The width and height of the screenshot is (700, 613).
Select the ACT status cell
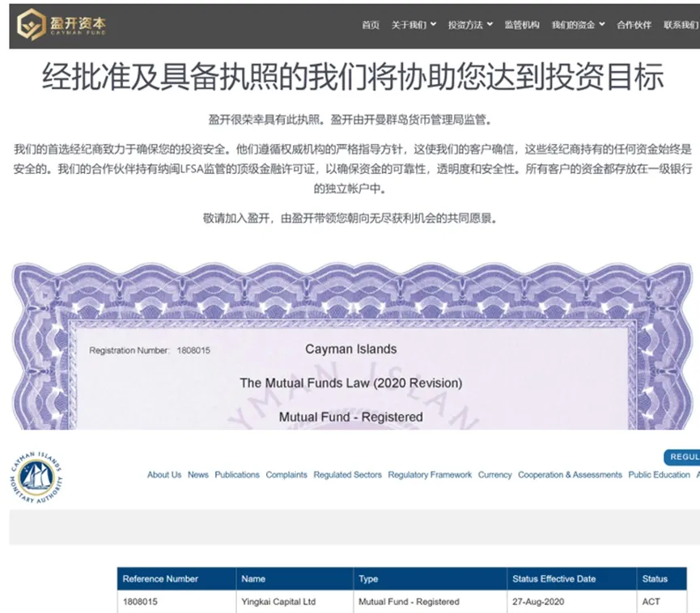[662, 602]
